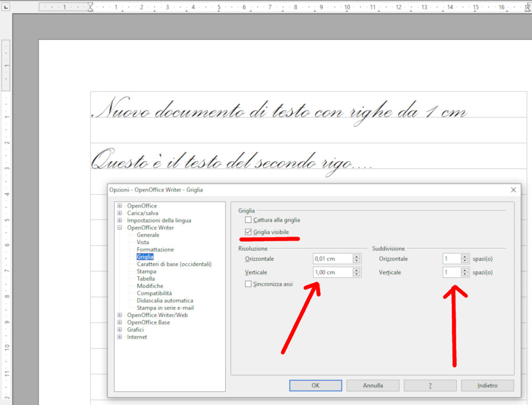This screenshot has width=532, height=405.
Task: Click the Indietro button
Action: [x=487, y=385]
